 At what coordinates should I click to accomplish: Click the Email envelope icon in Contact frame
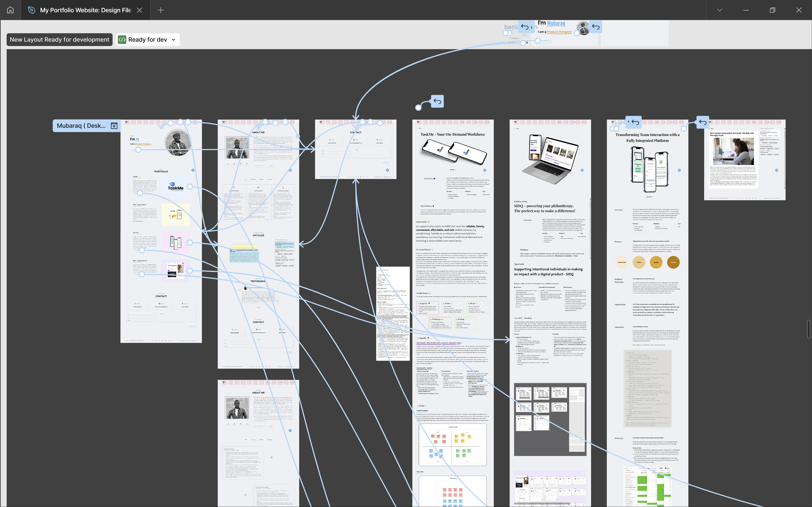pos(354,140)
